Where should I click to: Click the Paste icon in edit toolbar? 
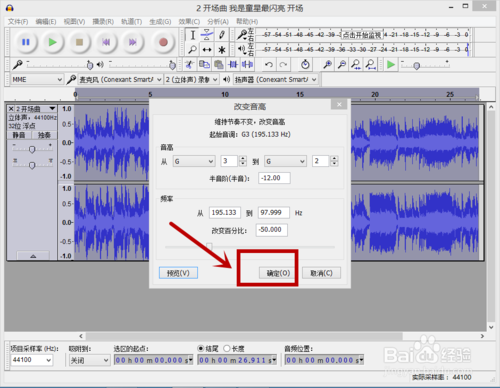tap(219, 64)
